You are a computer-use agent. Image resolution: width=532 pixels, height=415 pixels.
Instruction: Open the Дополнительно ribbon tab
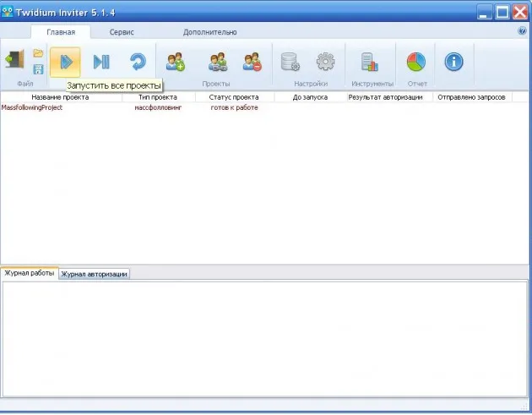(210, 32)
